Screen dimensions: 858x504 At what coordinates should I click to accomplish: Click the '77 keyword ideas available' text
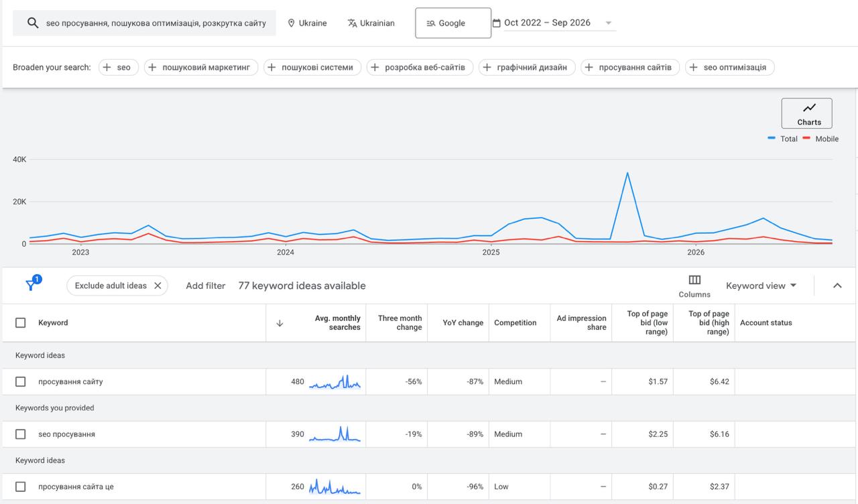click(x=302, y=286)
